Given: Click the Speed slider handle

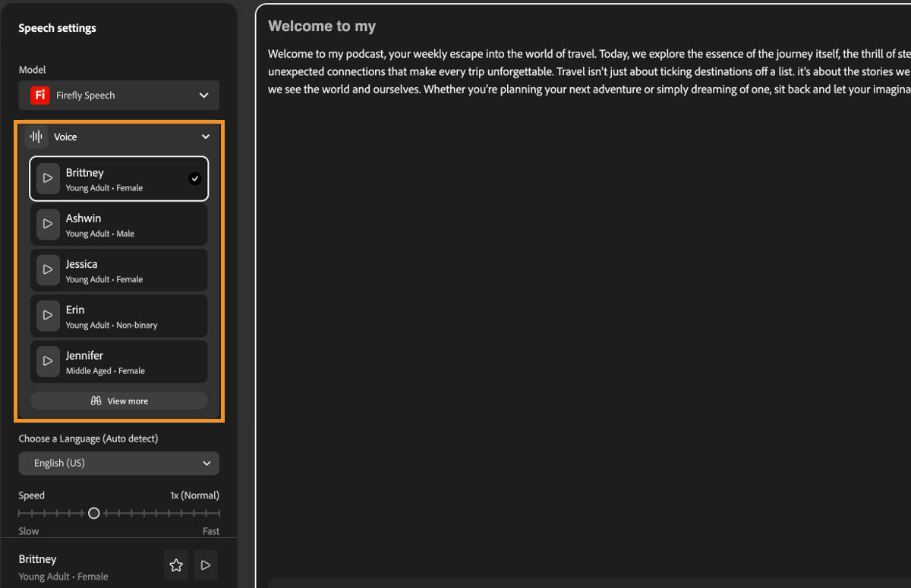Looking at the screenshot, I should [x=94, y=513].
